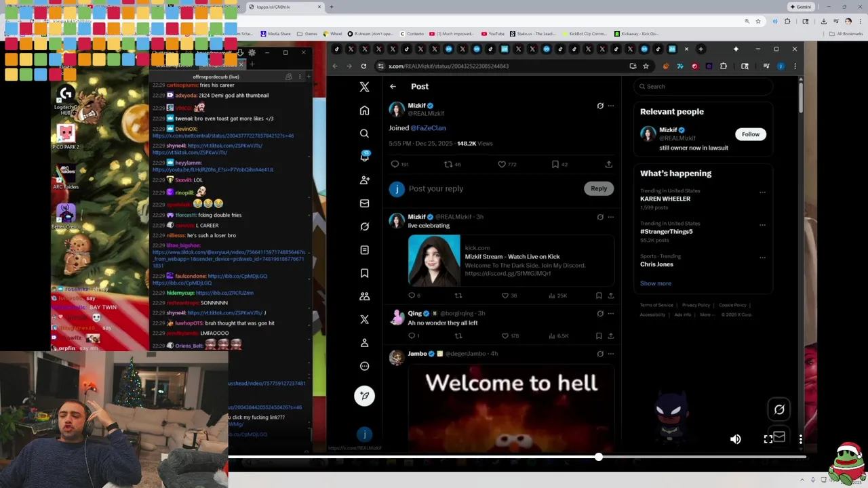Open Privacy Policy footer link
Viewport: 868px width, 488px height.
696,305
